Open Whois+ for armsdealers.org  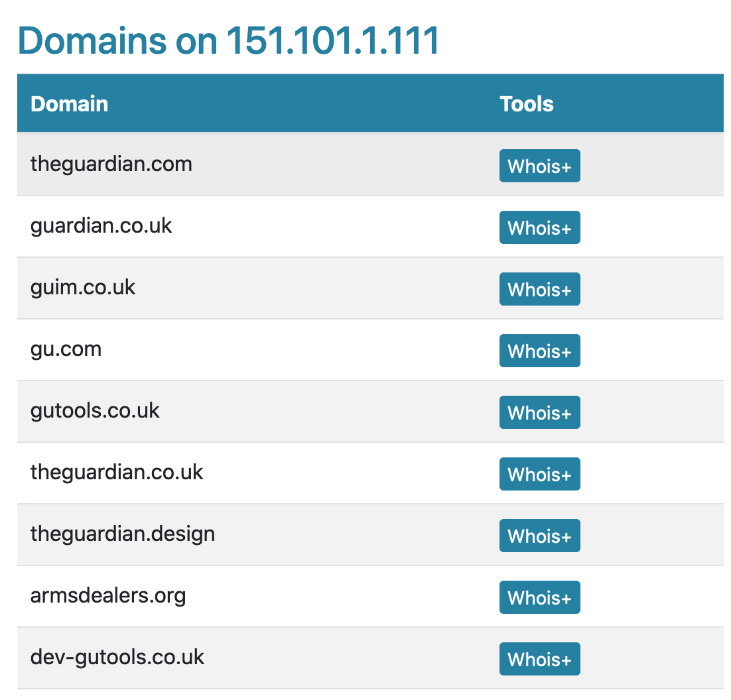point(539,597)
